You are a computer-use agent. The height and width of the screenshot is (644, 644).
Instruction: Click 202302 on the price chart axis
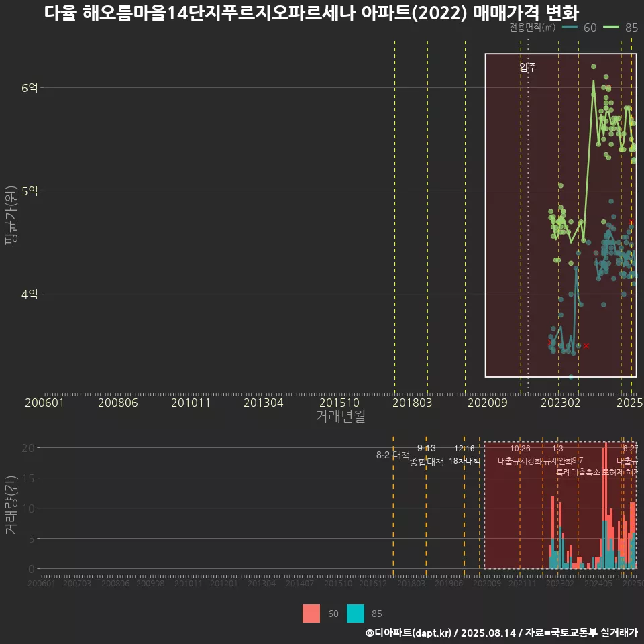point(561,402)
